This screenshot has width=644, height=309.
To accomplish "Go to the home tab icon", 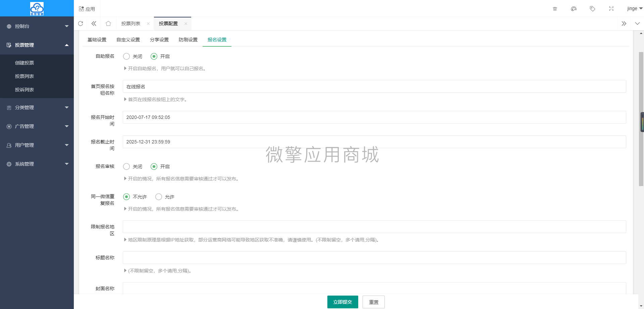I will click(x=108, y=24).
